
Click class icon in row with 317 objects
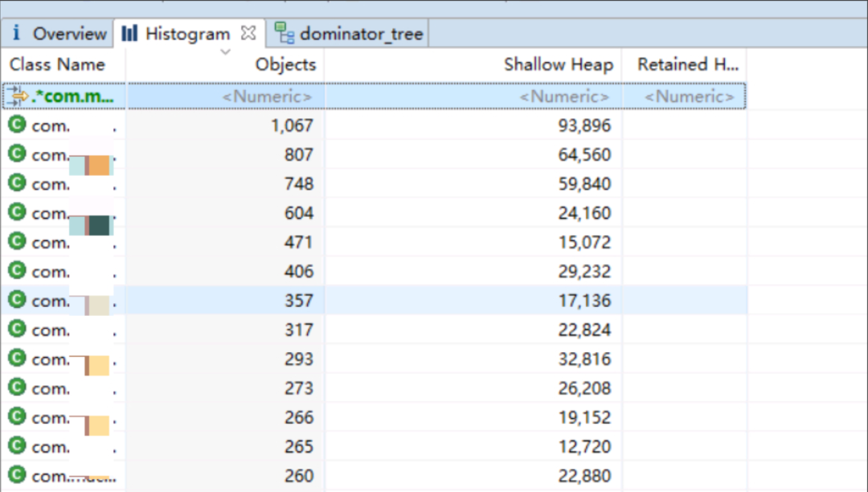tap(17, 329)
